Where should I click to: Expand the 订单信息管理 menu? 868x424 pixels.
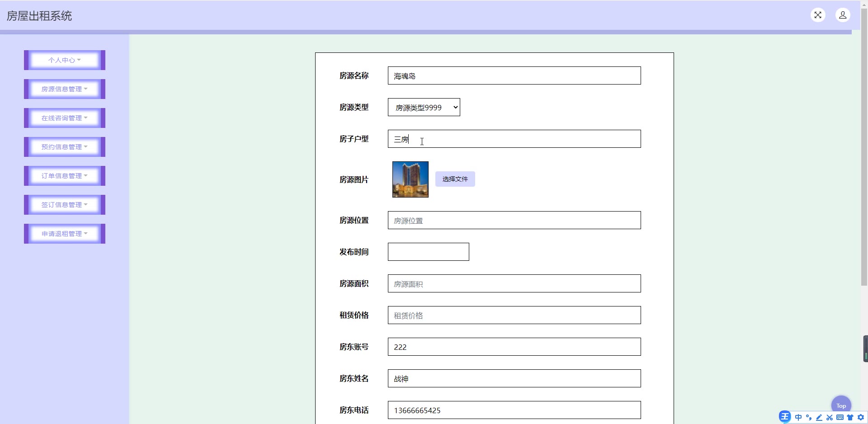65,176
